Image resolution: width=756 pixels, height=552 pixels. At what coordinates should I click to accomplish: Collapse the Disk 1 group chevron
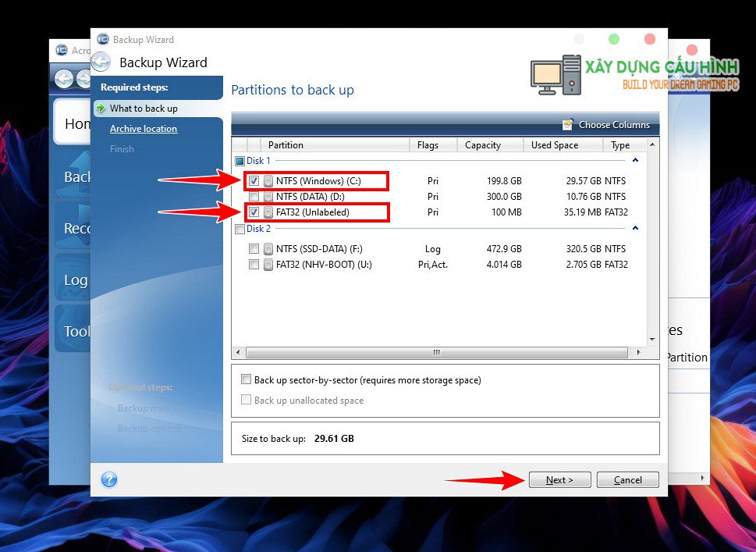pyautogui.click(x=635, y=161)
